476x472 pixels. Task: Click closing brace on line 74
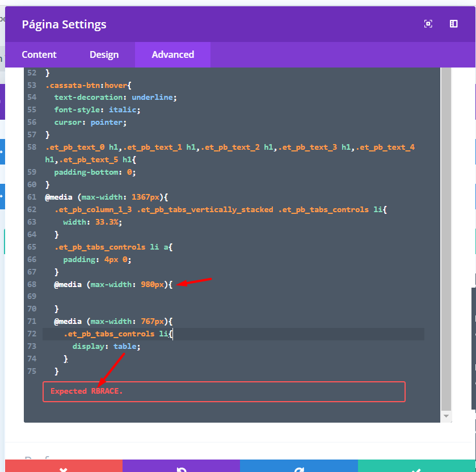[x=66, y=359]
